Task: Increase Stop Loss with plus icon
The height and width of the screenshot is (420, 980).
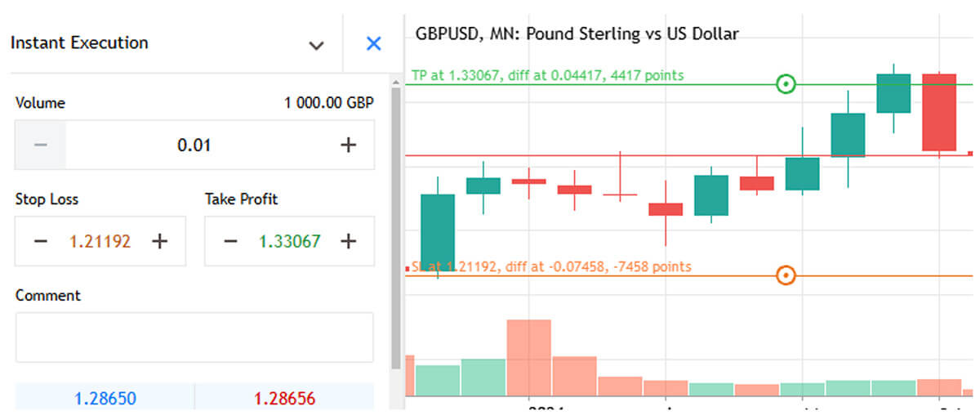Action: click(x=160, y=241)
